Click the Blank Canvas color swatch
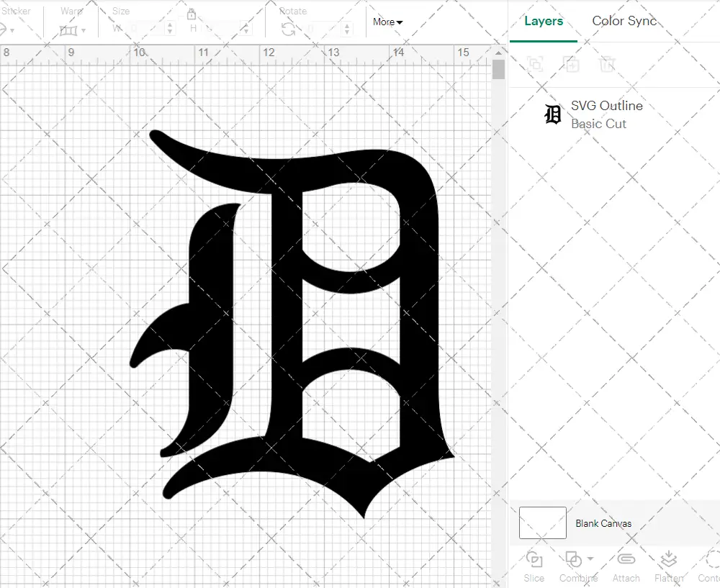Screen dimensions: 720x588 pos(541,523)
